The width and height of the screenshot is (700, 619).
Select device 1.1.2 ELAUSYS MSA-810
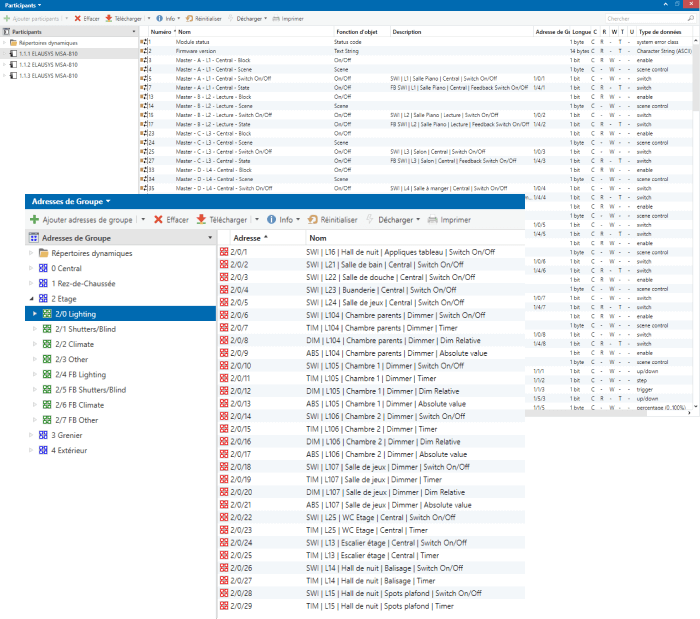[50, 64]
